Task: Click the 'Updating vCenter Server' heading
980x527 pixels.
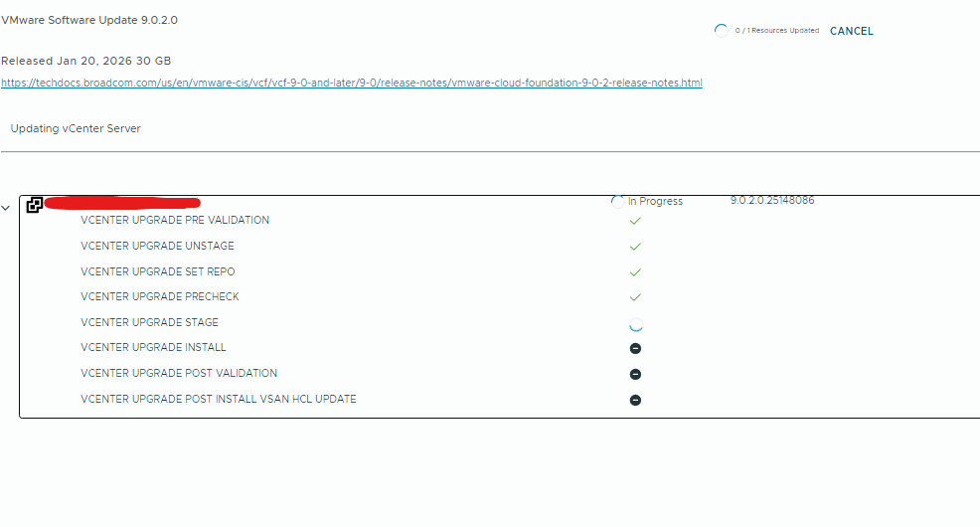Action: [76, 128]
